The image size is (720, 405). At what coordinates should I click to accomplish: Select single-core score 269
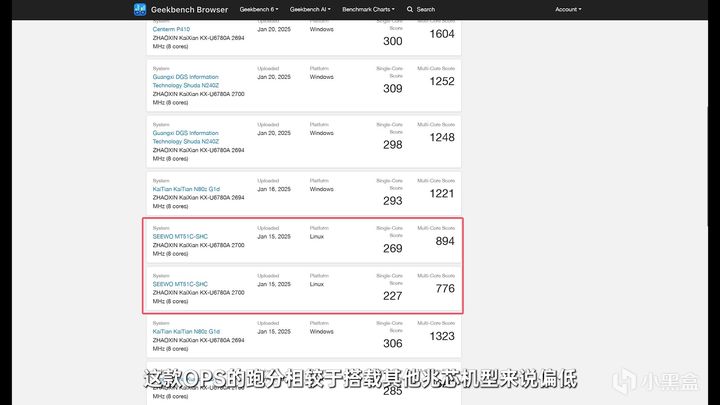(393, 248)
